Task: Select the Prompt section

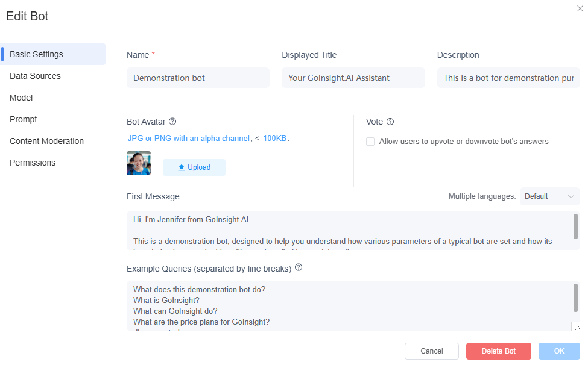Action: tap(23, 119)
